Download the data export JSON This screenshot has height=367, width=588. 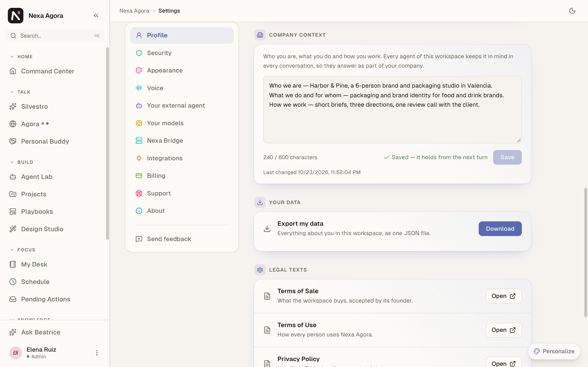[x=500, y=229]
